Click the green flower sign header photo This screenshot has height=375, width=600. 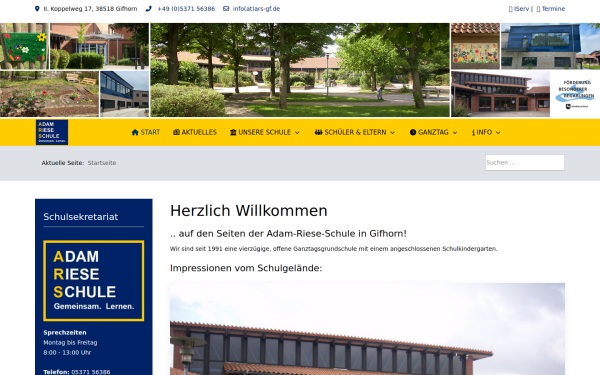(x=24, y=46)
